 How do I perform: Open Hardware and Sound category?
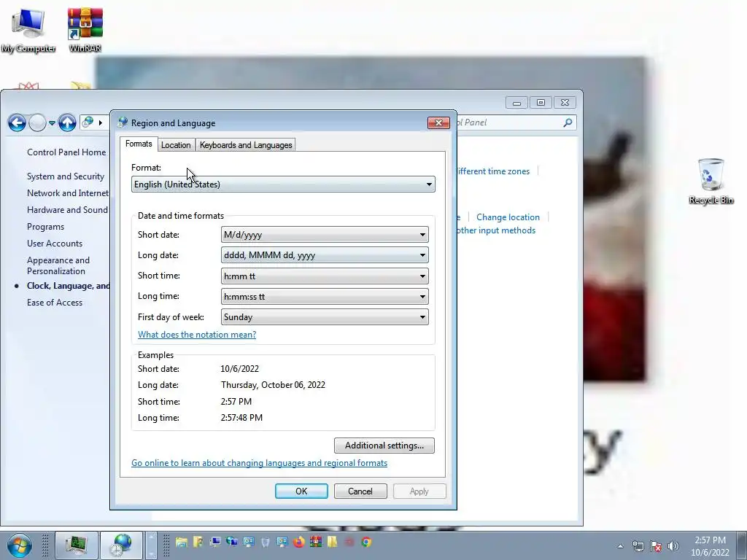pos(67,210)
